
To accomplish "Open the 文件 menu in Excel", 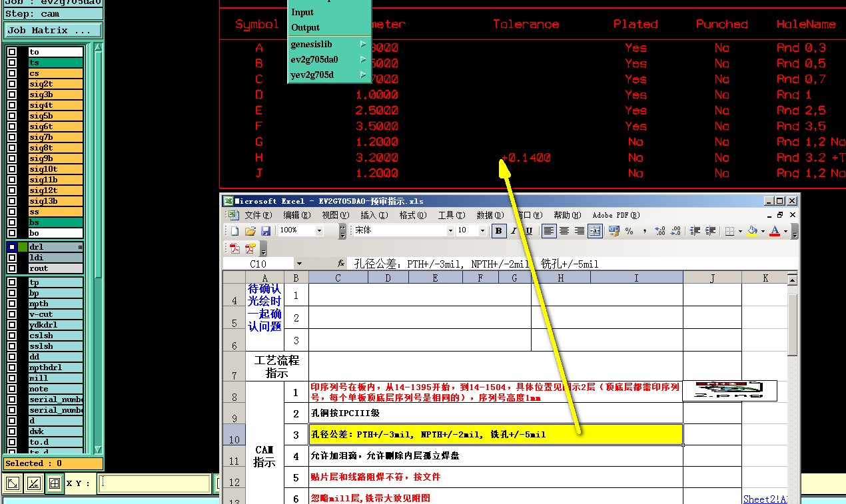I will [258, 215].
